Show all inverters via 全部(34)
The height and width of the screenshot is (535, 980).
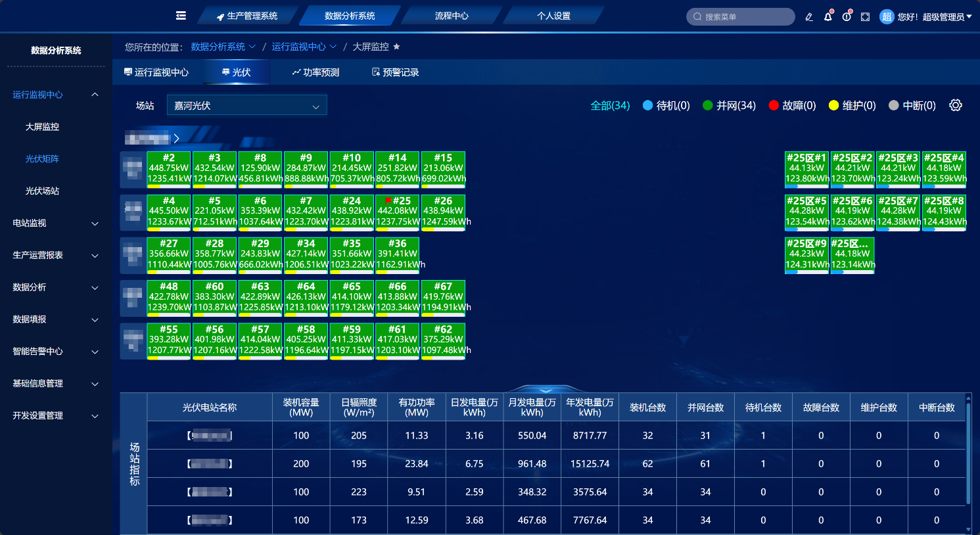click(x=610, y=105)
